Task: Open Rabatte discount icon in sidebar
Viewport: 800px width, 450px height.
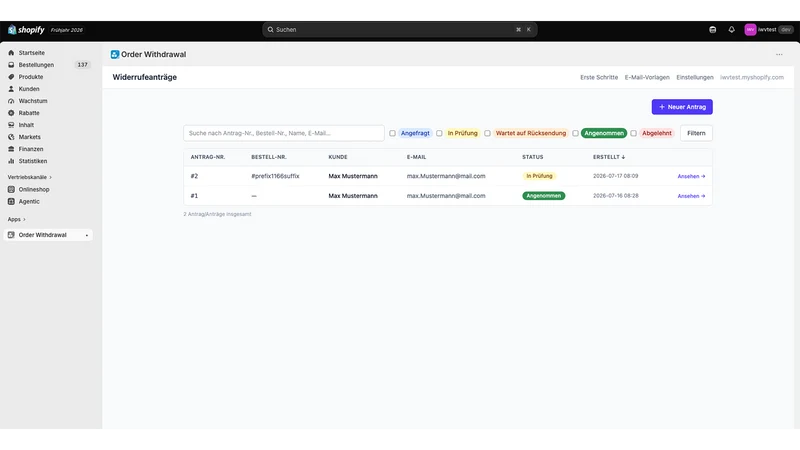Action: (11, 113)
